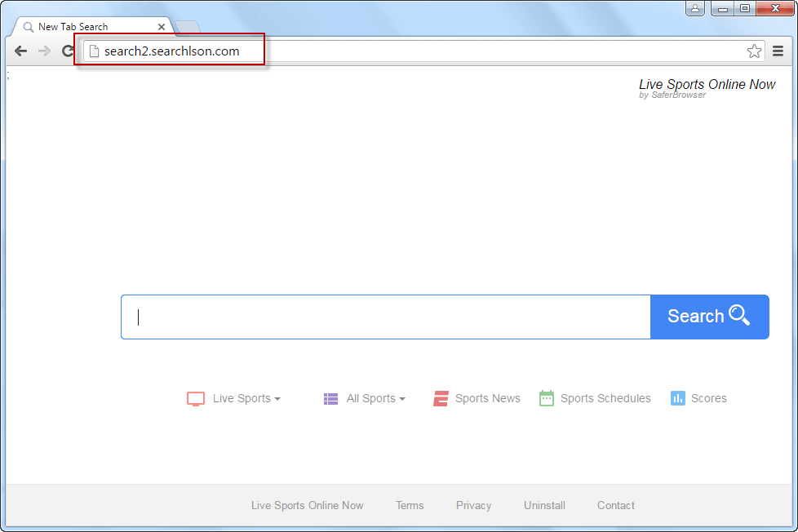Open the Contact footer link
The image size is (798, 532).
coord(616,506)
